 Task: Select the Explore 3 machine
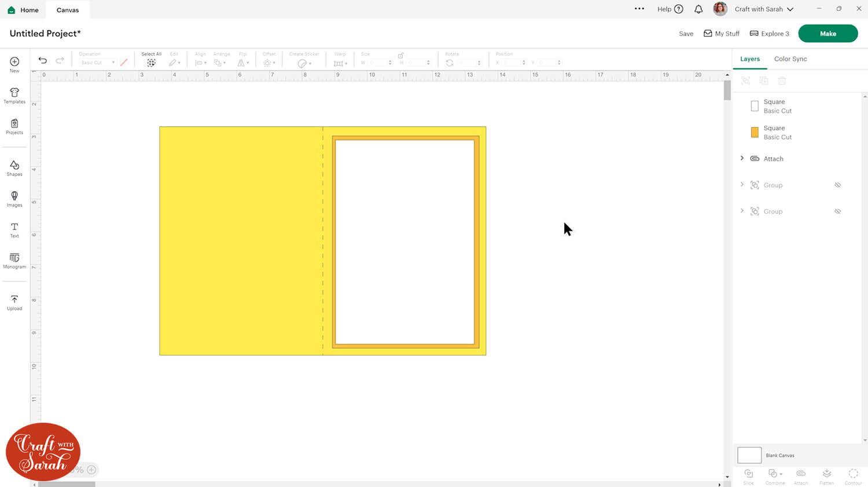click(770, 34)
